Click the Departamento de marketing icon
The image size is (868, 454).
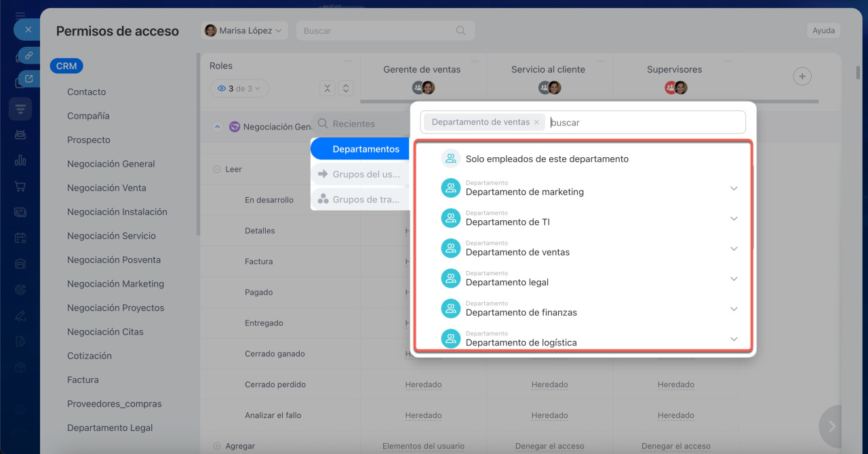point(451,188)
